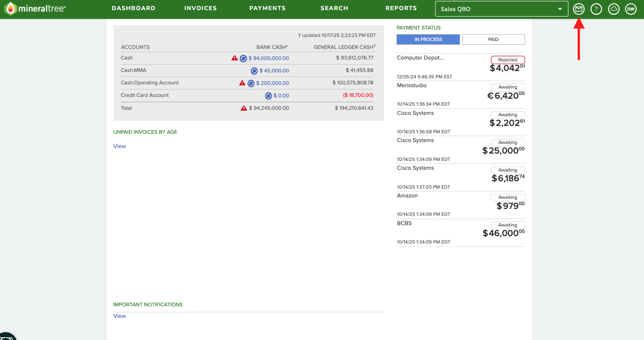This screenshot has height=340, width=644.
Task: Click the refresh icon for Cash account
Action: (x=243, y=58)
